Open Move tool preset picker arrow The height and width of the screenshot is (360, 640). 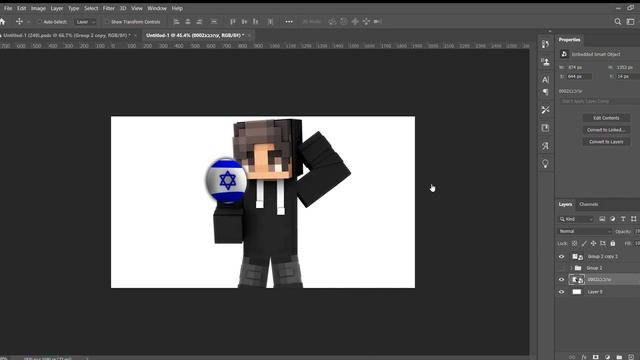[x=29, y=22]
